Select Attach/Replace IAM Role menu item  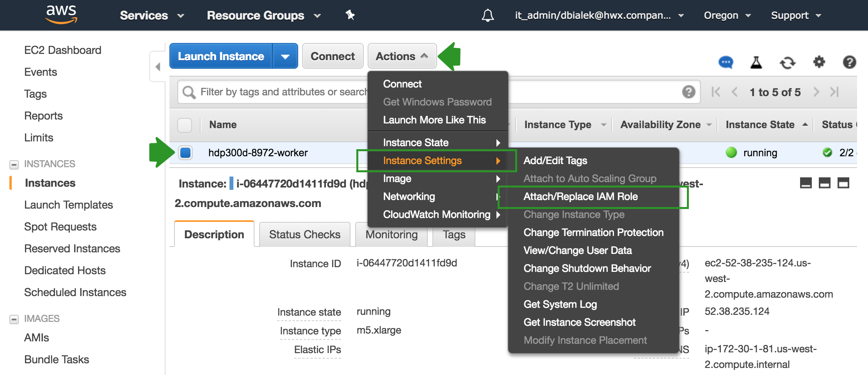tap(580, 196)
